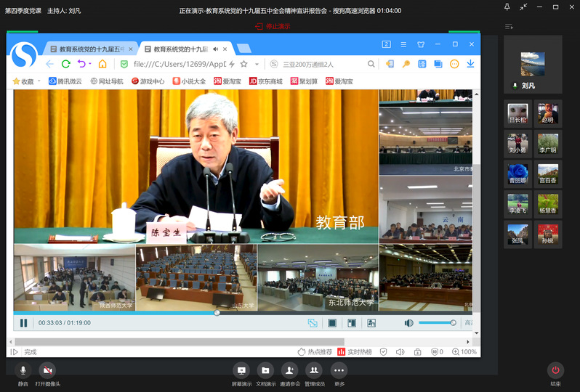
Task: Click the 实时热榜 link in status bar
Action: (x=354, y=352)
